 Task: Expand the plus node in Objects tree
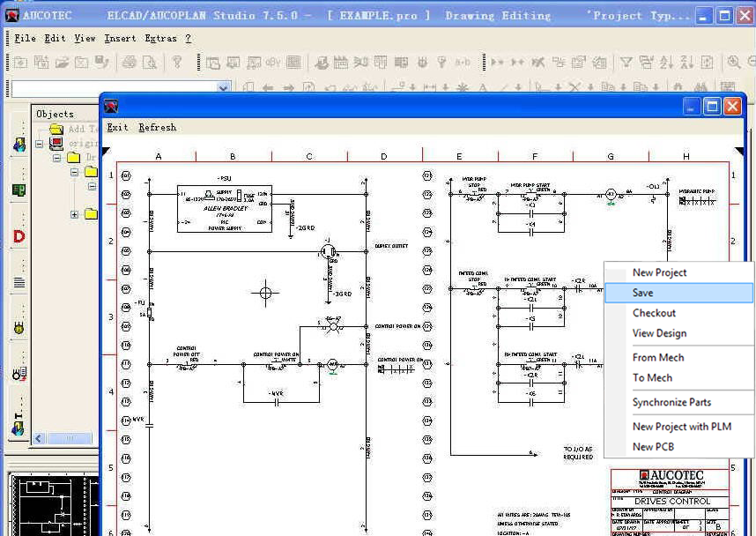(x=73, y=215)
